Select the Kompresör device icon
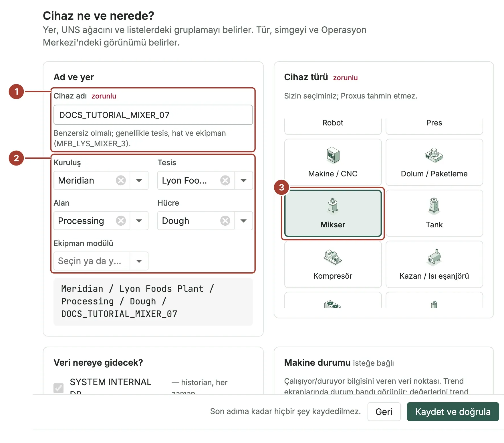Image resolution: width=504 pixels, height=443 pixels. [333, 257]
